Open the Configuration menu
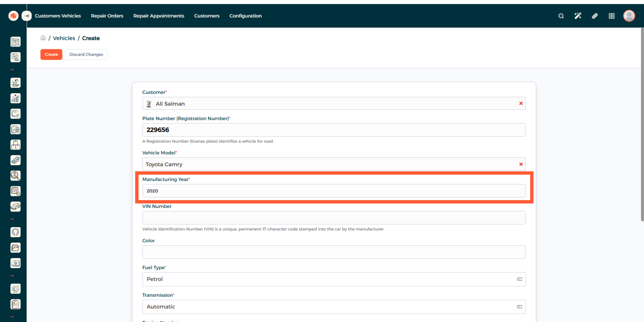Viewport: 644px width, 322px height. coord(245,16)
